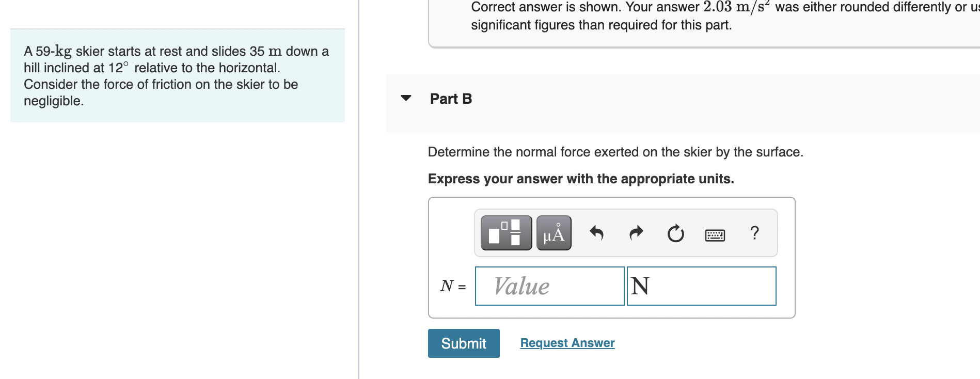Reset the answer field using circular arrow

point(675,233)
